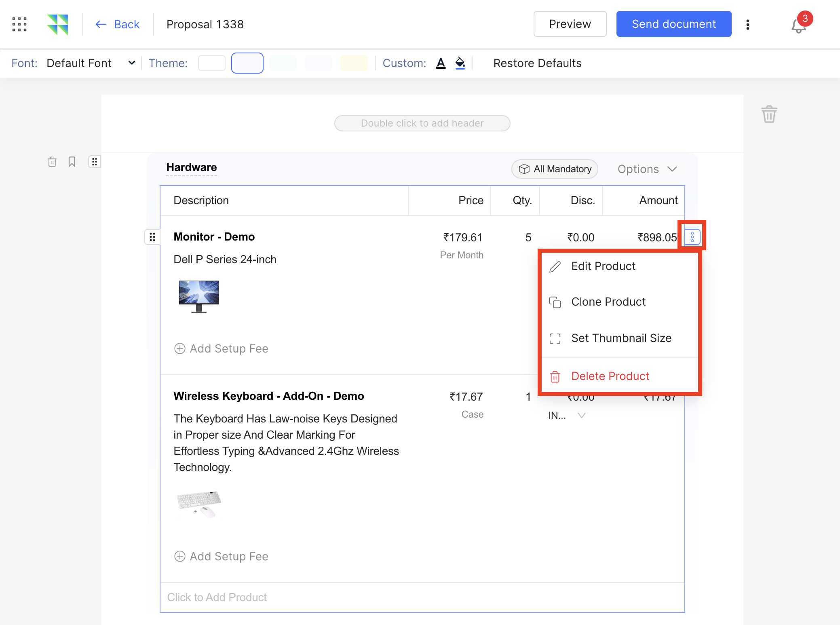Select Delete Product in context menu
This screenshot has width=840, height=625.
tap(610, 376)
